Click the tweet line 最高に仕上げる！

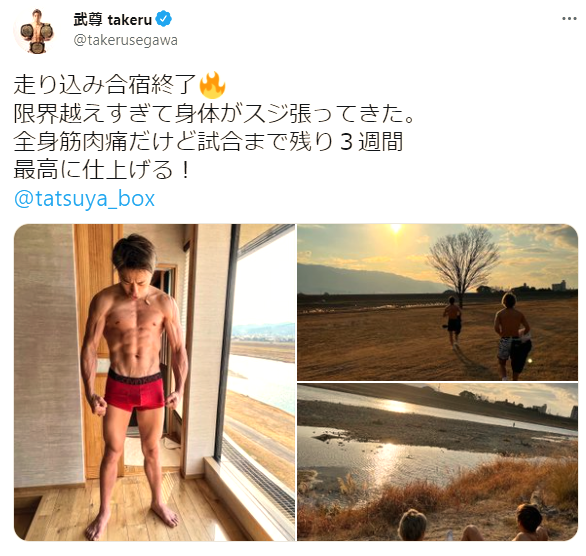click(x=103, y=170)
